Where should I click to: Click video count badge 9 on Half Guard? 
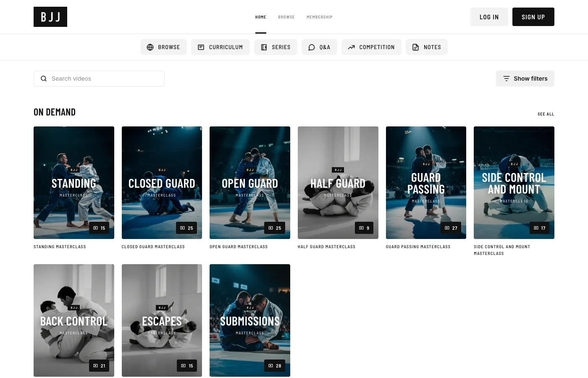click(364, 228)
